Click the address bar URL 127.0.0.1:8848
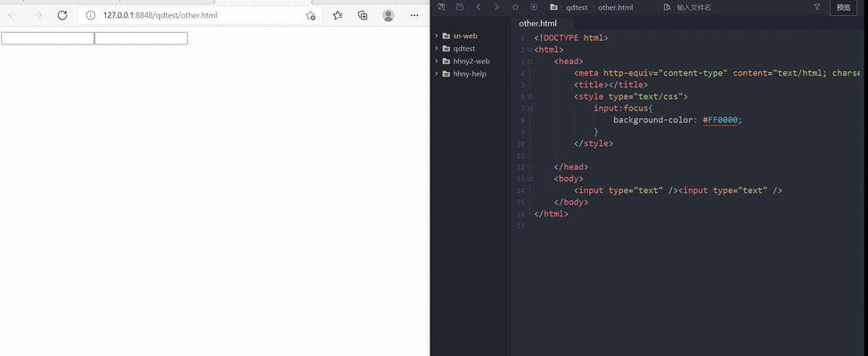 pos(160,15)
